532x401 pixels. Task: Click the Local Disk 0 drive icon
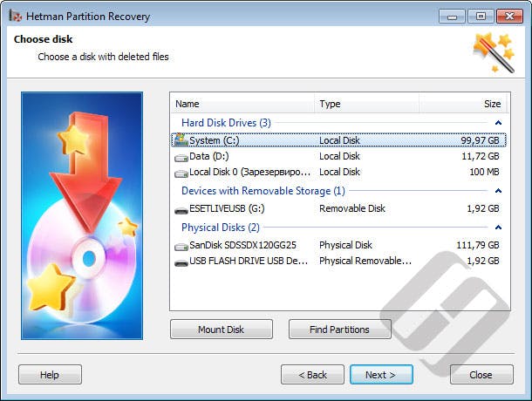[181, 173]
